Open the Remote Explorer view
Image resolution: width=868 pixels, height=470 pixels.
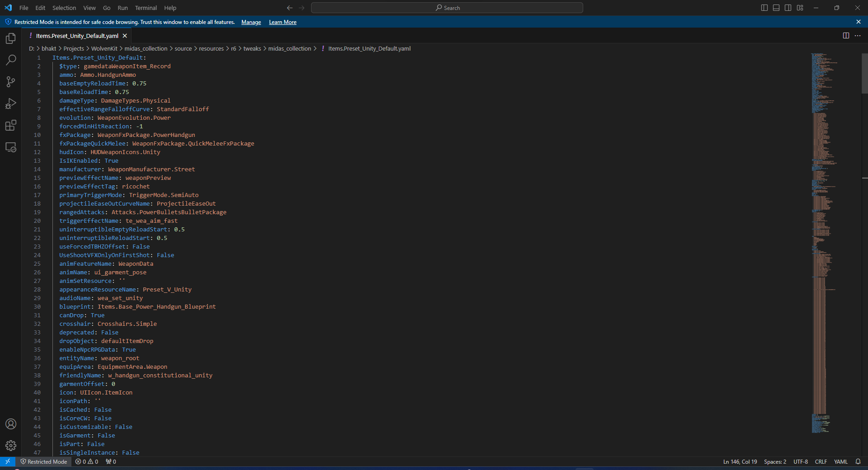[x=11, y=147]
